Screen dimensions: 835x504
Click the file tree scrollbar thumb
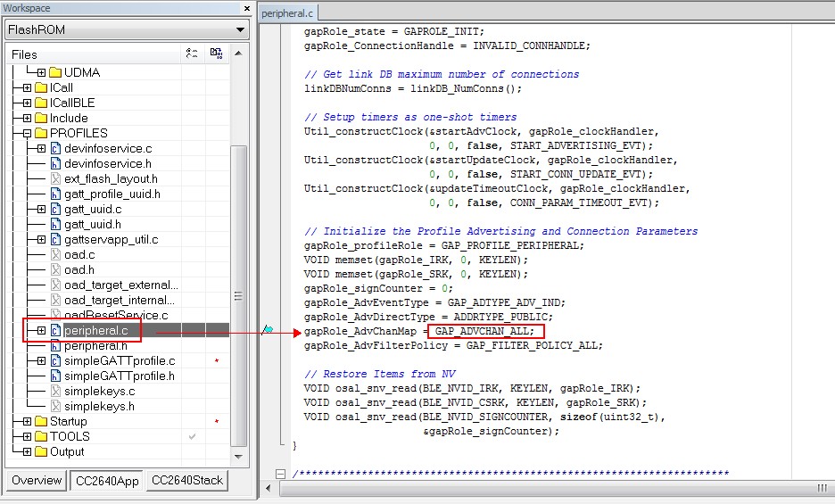[238, 296]
